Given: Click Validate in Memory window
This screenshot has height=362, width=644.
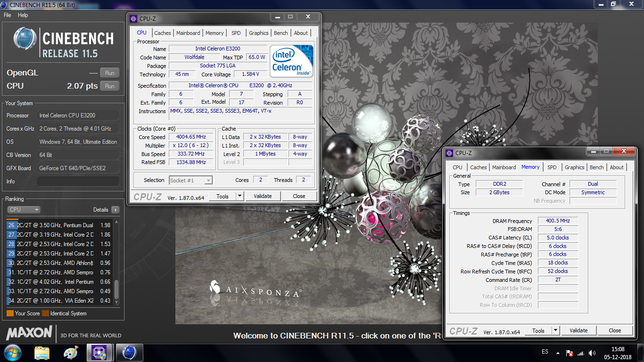Looking at the screenshot, I should click(578, 330).
